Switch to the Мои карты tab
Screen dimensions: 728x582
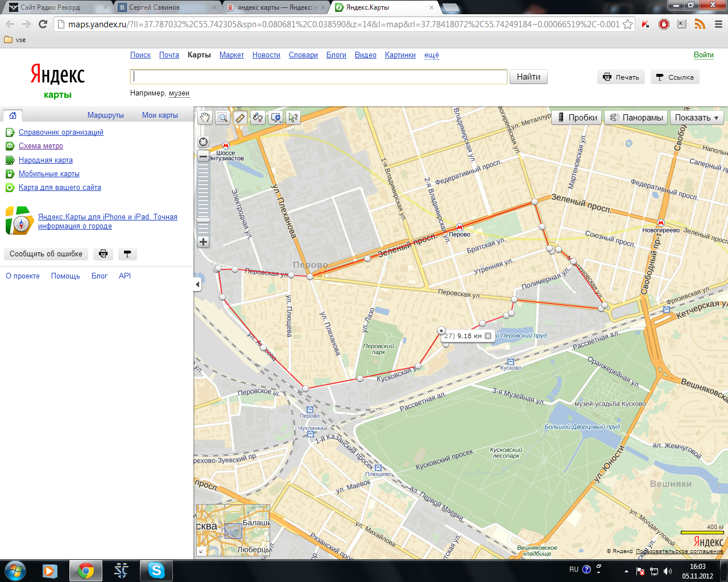pos(160,115)
